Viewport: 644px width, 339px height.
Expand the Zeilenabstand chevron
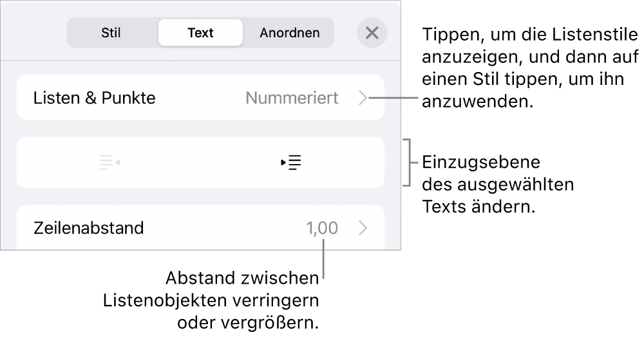(x=363, y=228)
